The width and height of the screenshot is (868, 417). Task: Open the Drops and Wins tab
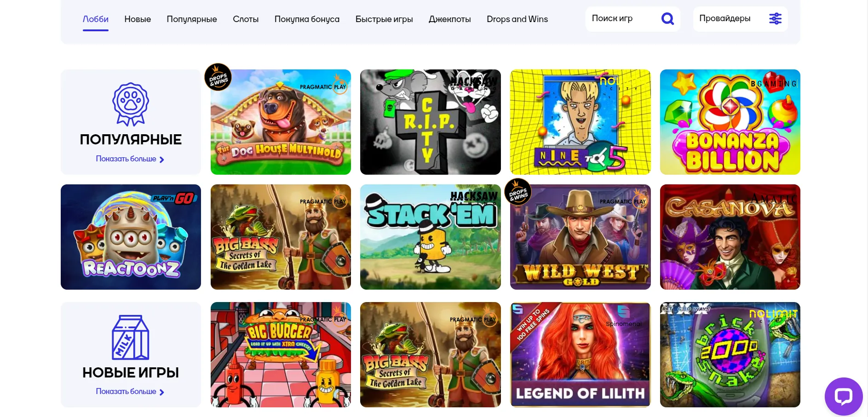517,19
